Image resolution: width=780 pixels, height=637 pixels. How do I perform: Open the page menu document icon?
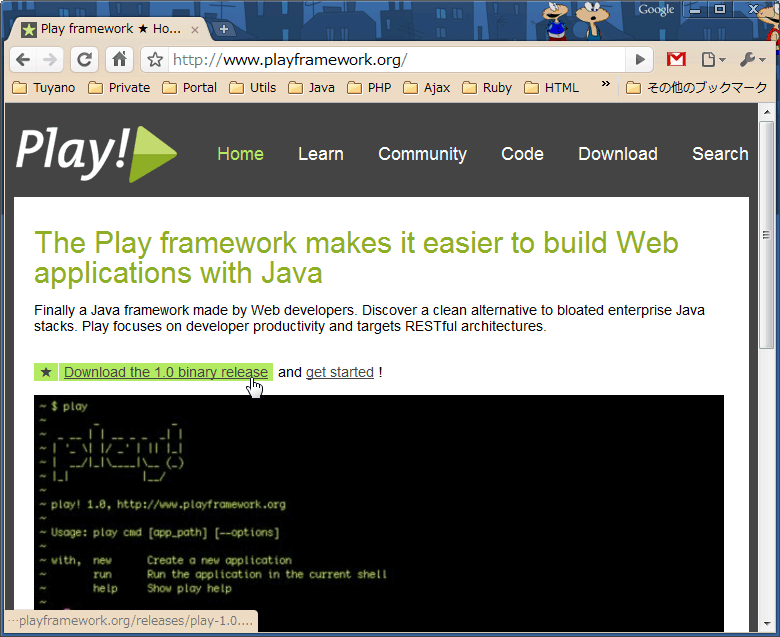(x=713, y=60)
